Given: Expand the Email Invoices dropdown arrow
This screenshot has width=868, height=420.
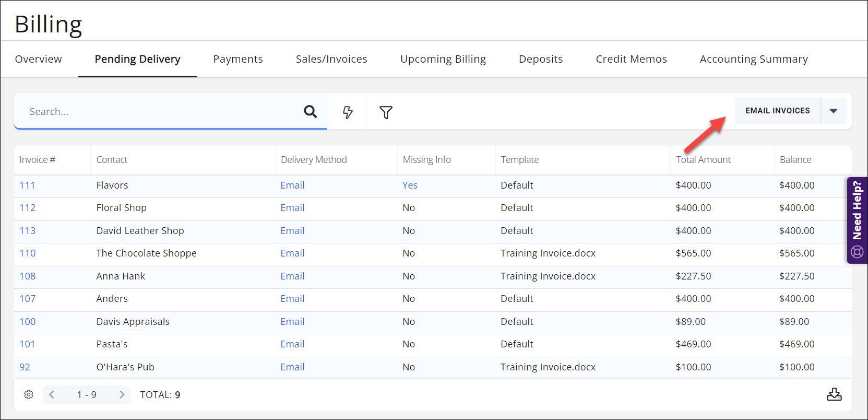Looking at the screenshot, I should pyautogui.click(x=834, y=111).
